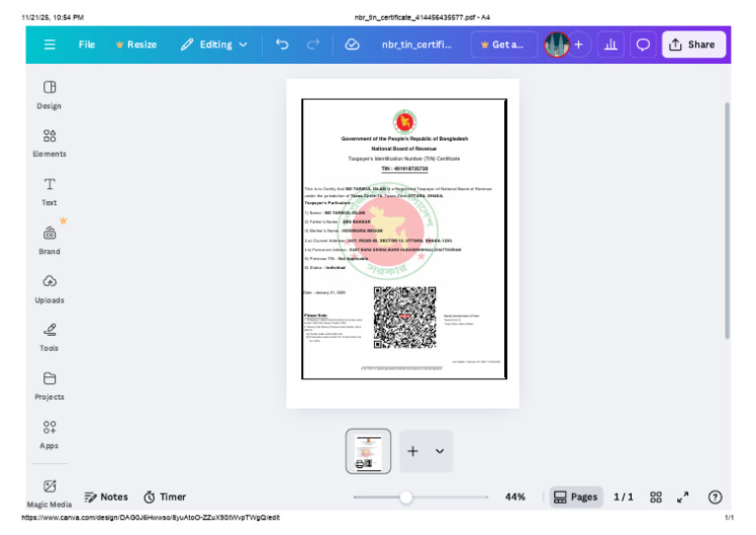The height and width of the screenshot is (535, 756).
Task: Click the canvas vertical scrollbar
Action: tap(727, 221)
